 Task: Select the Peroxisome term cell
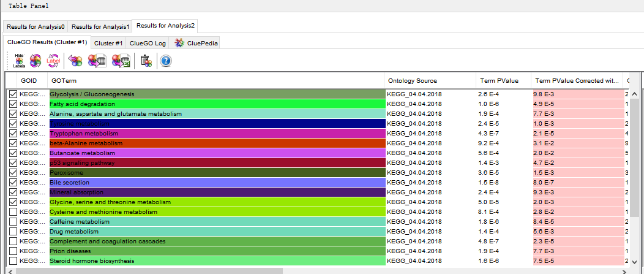click(217, 173)
